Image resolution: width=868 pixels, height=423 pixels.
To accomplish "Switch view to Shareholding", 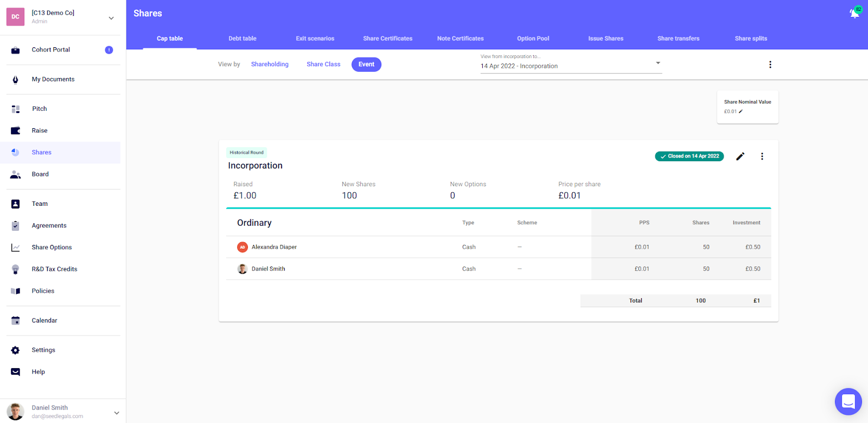I will coord(270,64).
